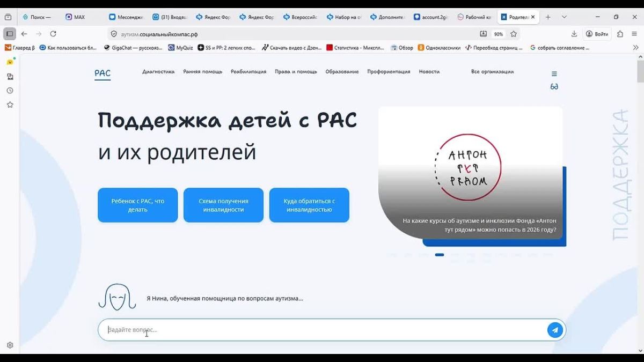Open the Права и помощь menu item
The height and width of the screenshot is (362, 644).
[x=296, y=71]
